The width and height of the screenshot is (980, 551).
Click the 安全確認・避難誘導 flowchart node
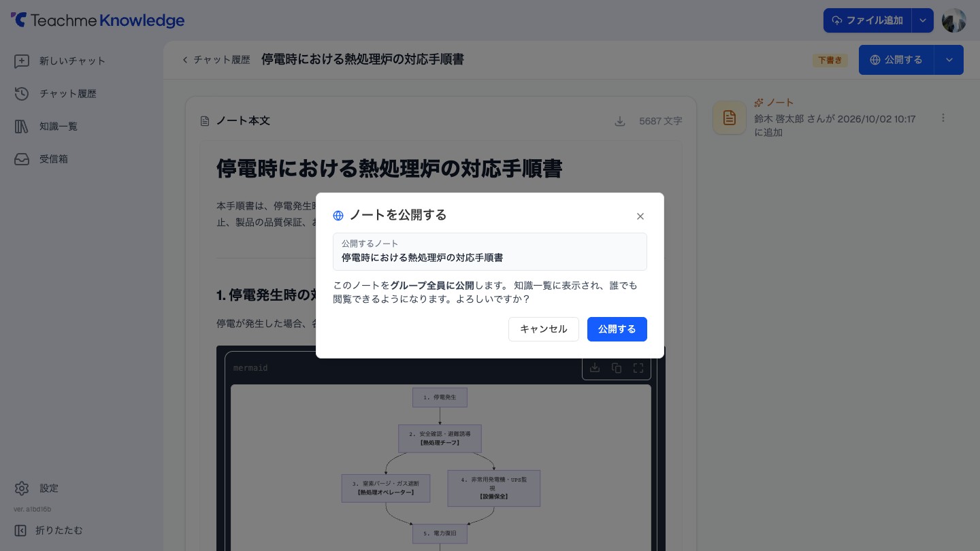click(440, 439)
